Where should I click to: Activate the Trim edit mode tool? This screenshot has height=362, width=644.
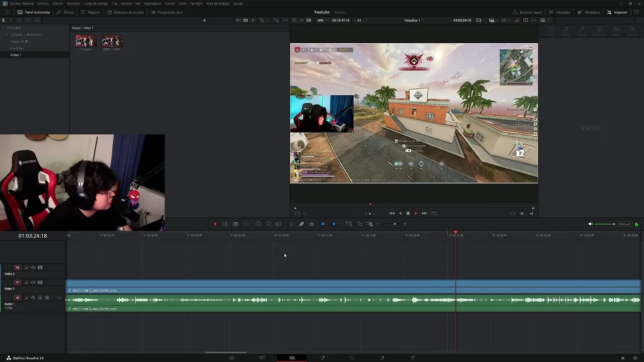225,224
